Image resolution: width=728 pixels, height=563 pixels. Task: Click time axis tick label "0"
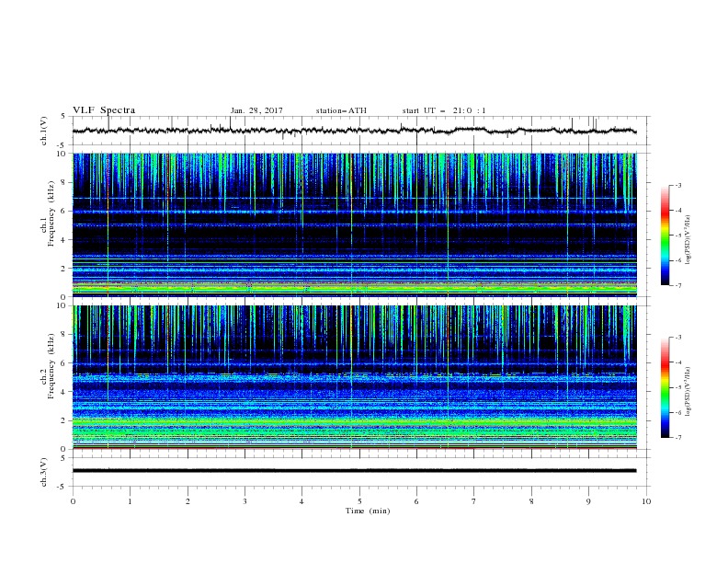coord(73,501)
